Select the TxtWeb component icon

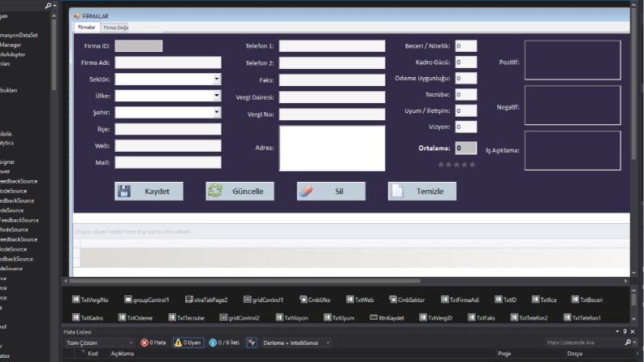tap(350, 300)
